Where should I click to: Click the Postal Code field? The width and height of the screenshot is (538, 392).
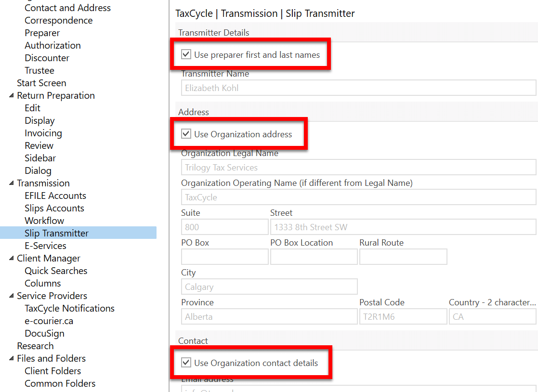point(403,316)
